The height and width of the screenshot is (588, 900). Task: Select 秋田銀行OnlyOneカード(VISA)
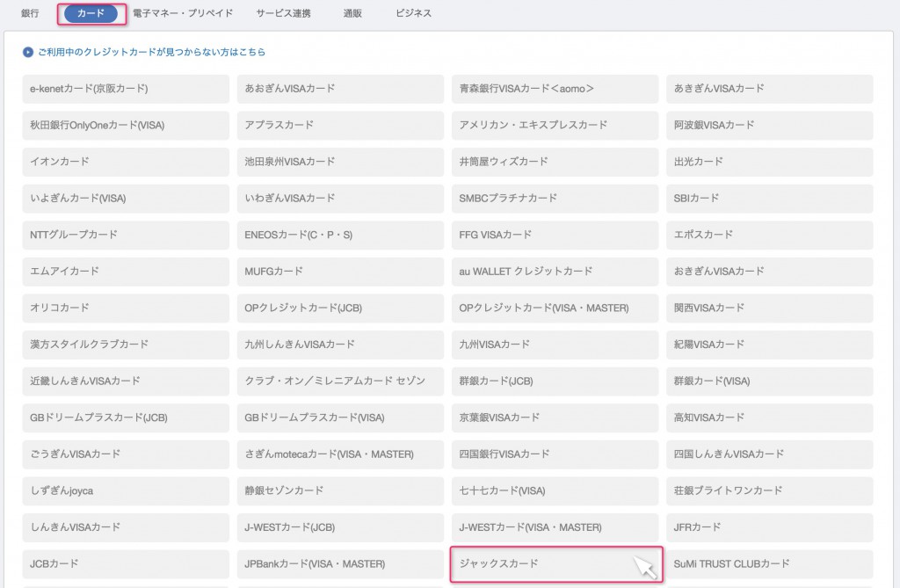[x=126, y=125]
